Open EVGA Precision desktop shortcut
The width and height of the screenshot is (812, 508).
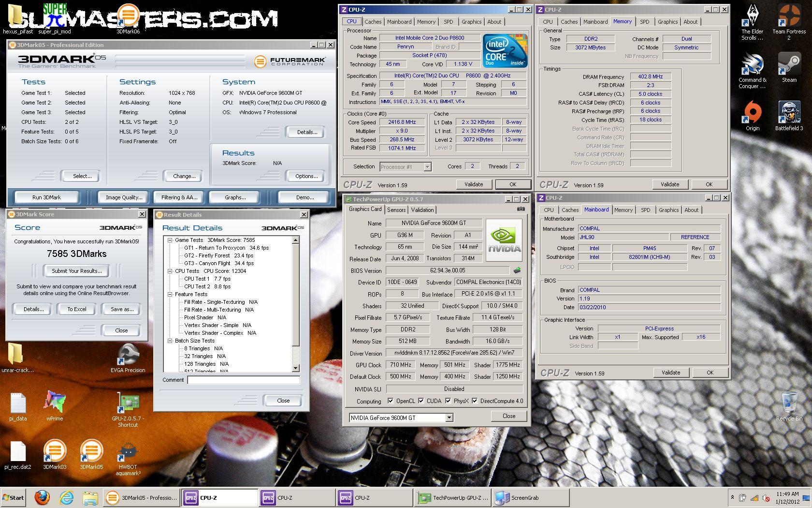[x=128, y=358]
